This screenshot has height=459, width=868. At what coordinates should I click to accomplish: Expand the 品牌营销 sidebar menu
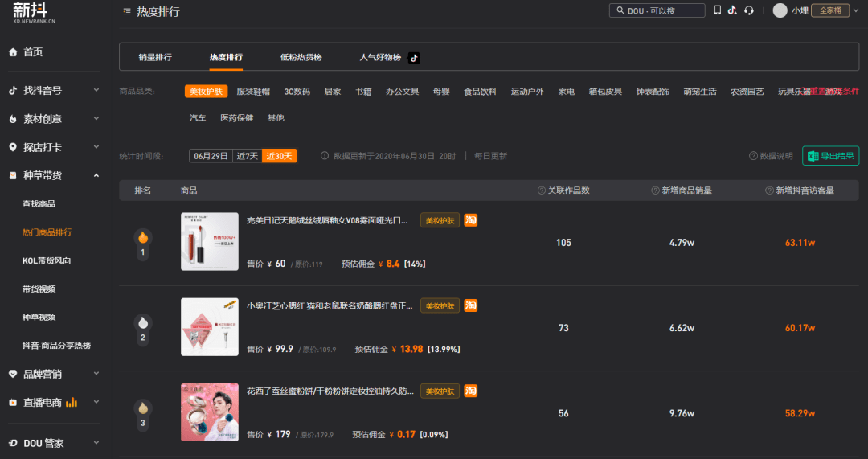coord(96,374)
